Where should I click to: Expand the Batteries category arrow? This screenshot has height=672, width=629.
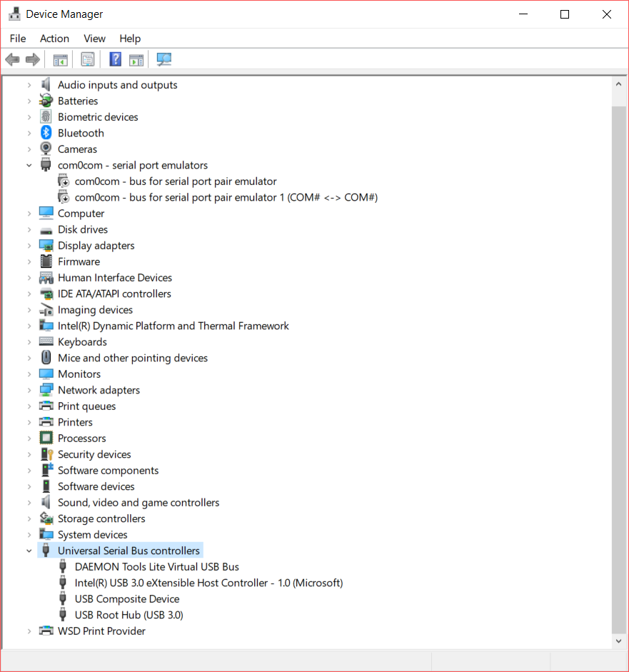pyautogui.click(x=29, y=101)
